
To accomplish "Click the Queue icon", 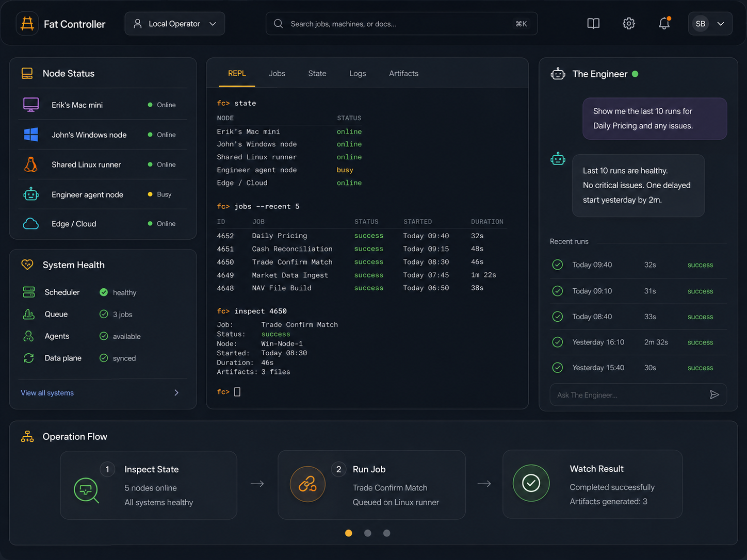I will point(29,314).
